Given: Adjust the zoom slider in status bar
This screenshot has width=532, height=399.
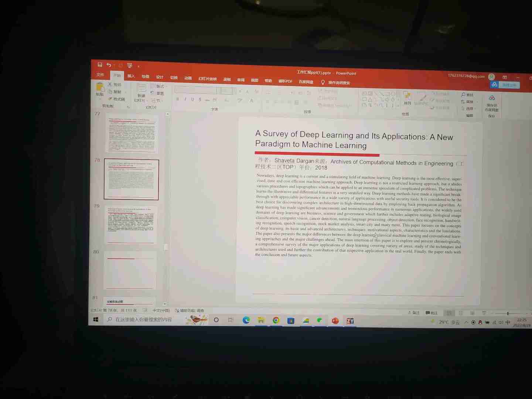Looking at the screenshot, I should click(x=508, y=313).
